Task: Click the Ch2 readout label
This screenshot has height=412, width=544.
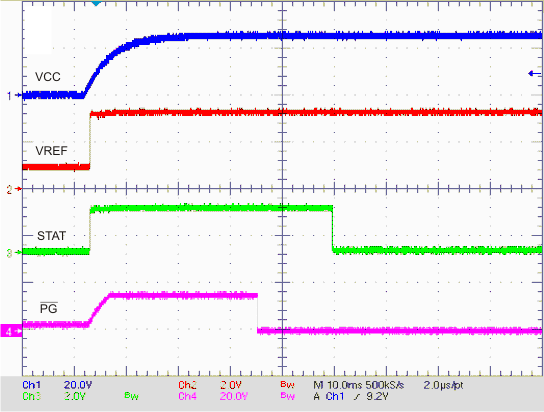Action: tap(188, 385)
